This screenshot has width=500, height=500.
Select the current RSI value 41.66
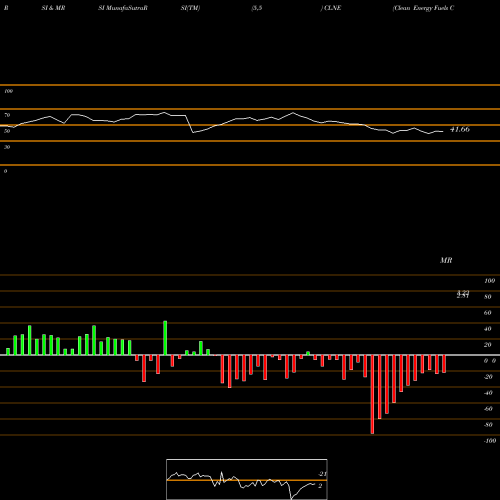460,129
